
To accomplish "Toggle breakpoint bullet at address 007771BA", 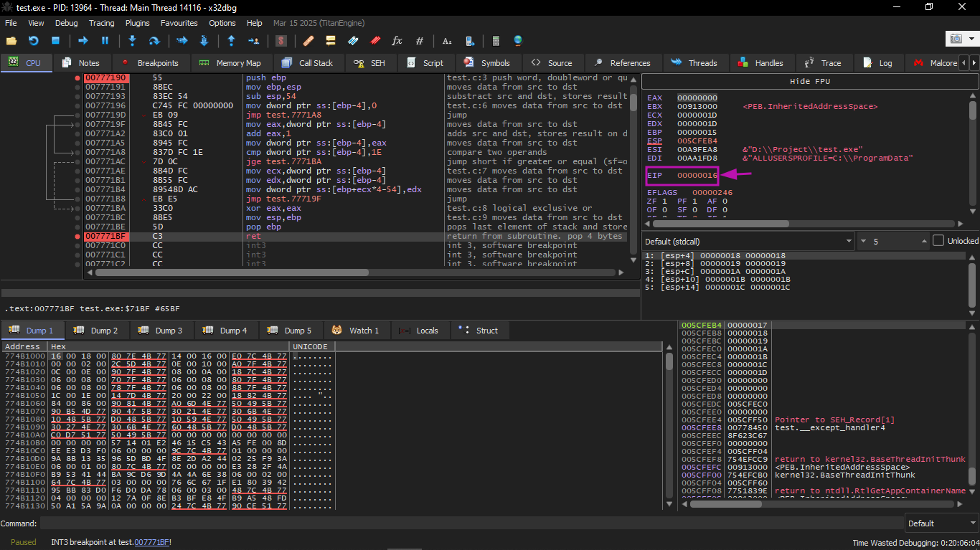I will pos(77,208).
